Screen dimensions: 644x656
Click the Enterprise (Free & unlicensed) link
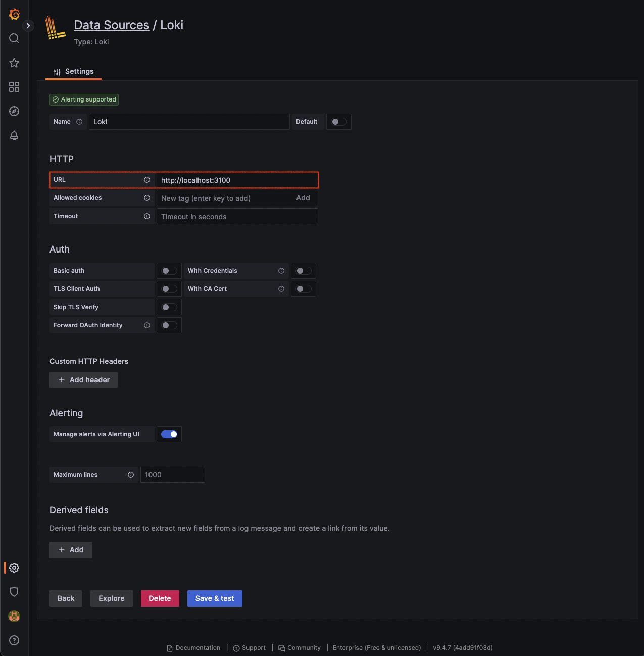click(377, 648)
